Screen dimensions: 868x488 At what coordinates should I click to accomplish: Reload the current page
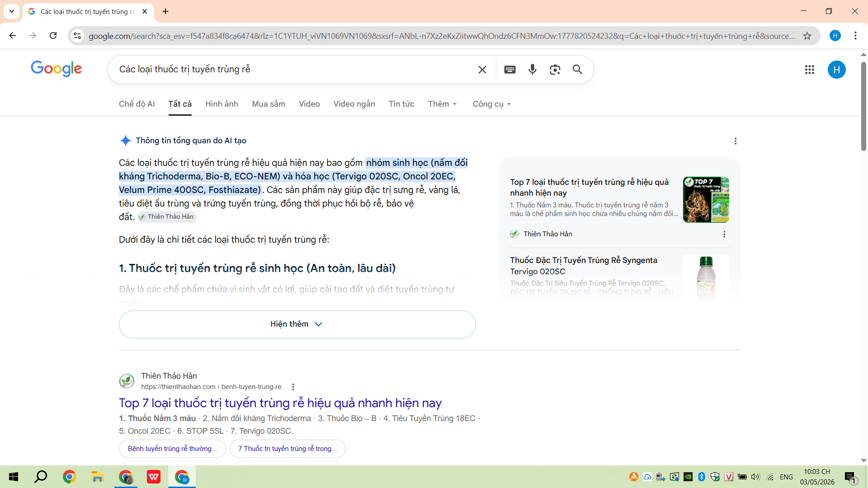[53, 36]
